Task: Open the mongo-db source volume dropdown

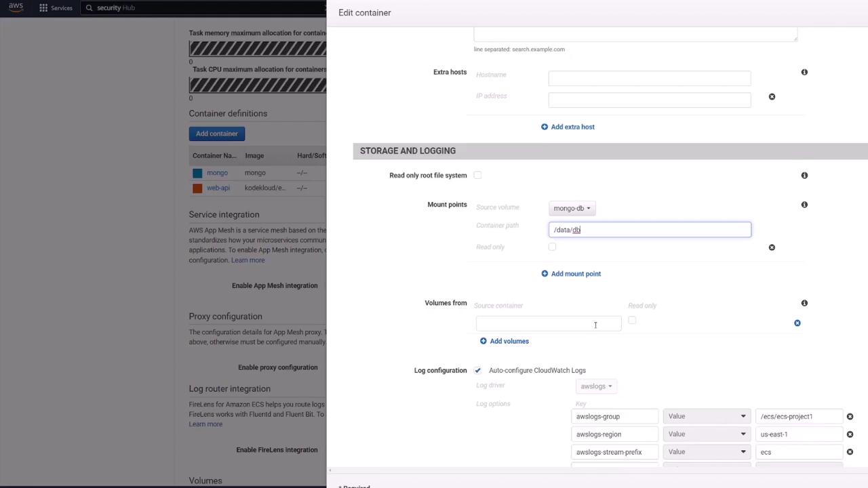Action: click(x=572, y=208)
